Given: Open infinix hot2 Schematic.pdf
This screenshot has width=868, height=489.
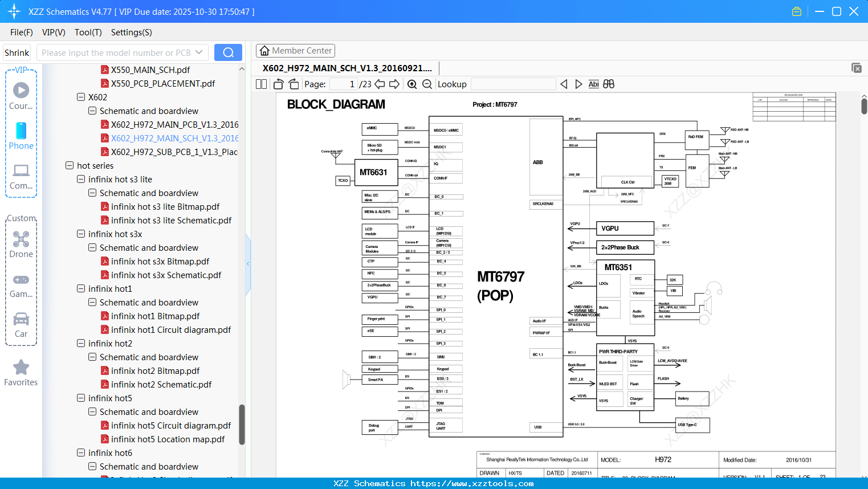Looking at the screenshot, I should (x=156, y=384).
